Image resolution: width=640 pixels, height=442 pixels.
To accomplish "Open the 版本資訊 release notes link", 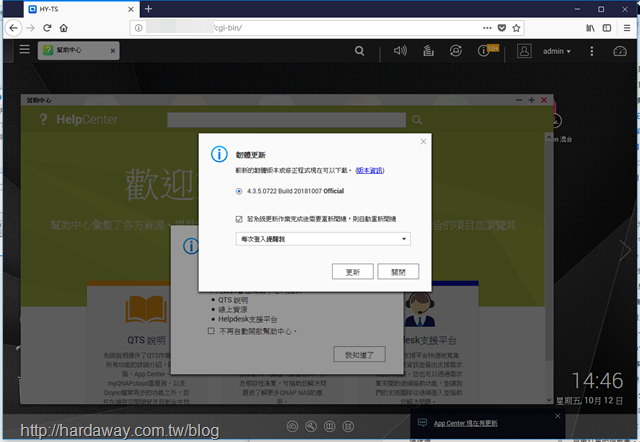I will point(370,171).
